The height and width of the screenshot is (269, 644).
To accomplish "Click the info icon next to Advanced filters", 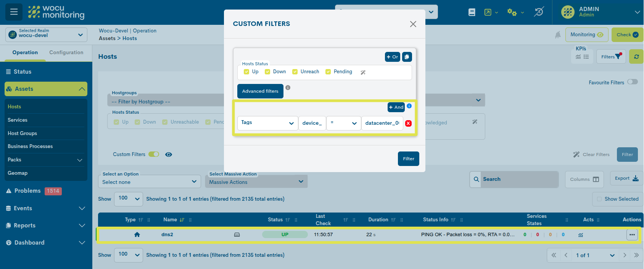I will [x=288, y=88].
